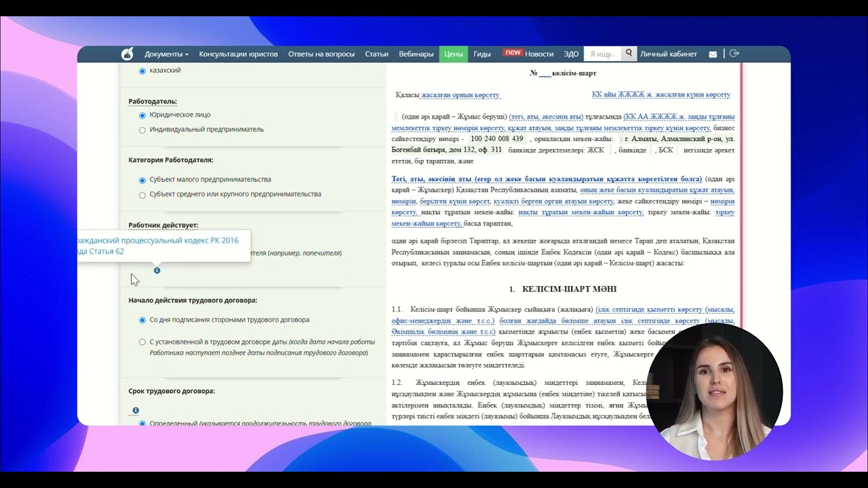Screen dimensions: 868x488
Task: Click 'Начало действия трудового договора:' heading
Action: pyautogui.click(x=193, y=300)
